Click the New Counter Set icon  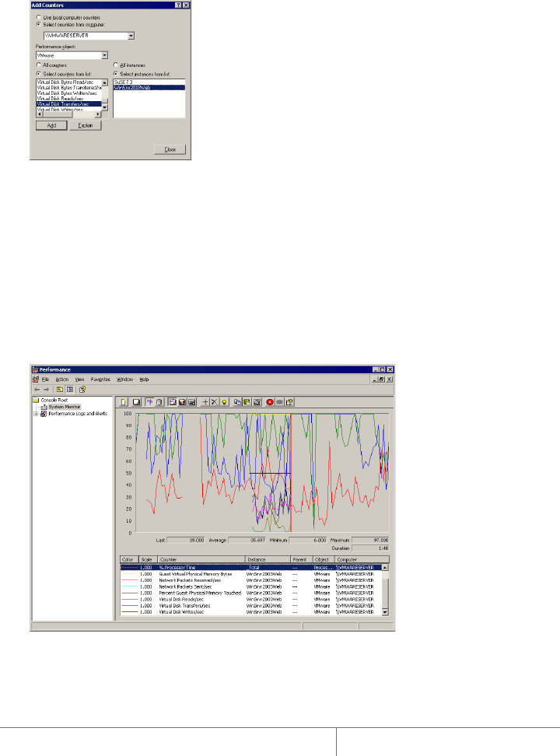click(x=124, y=401)
